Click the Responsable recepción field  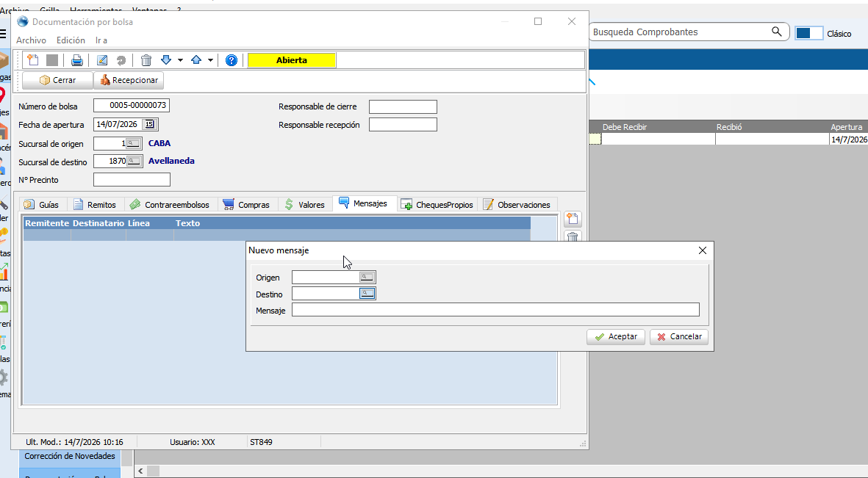pos(403,125)
